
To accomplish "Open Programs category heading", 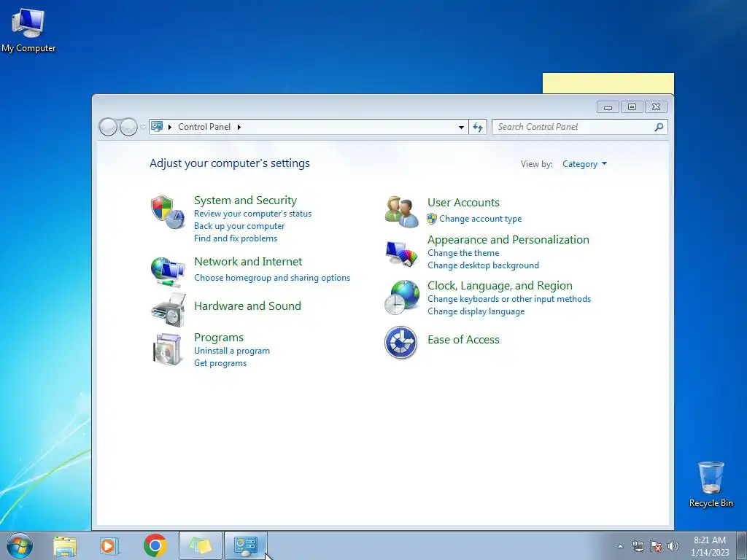I will click(x=219, y=337).
